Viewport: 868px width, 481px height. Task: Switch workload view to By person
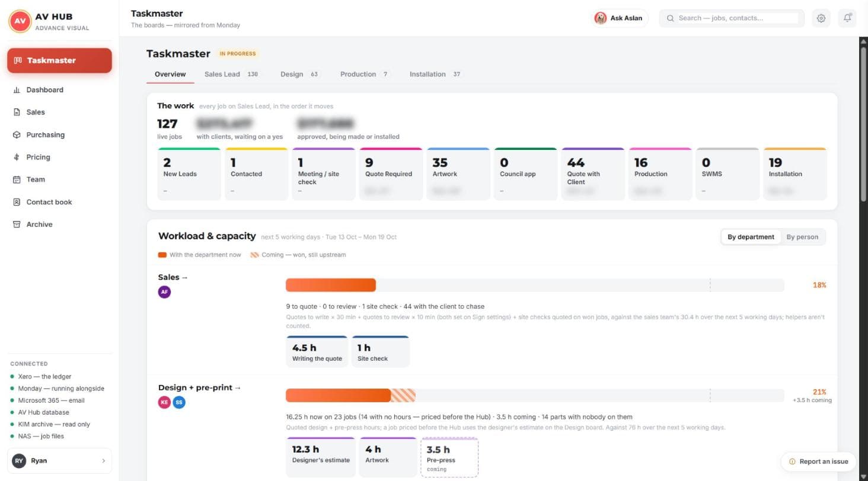point(802,237)
